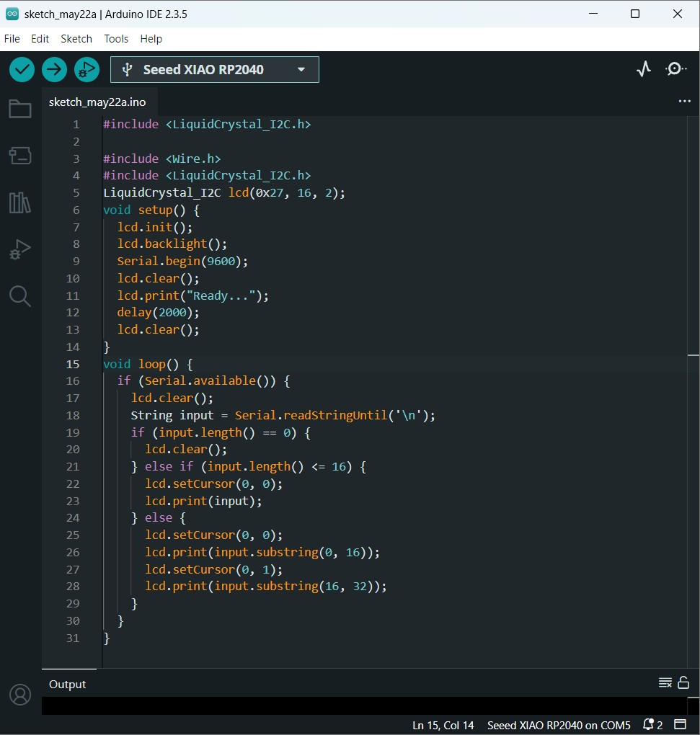Click the lcd.print(input); line

203,501
